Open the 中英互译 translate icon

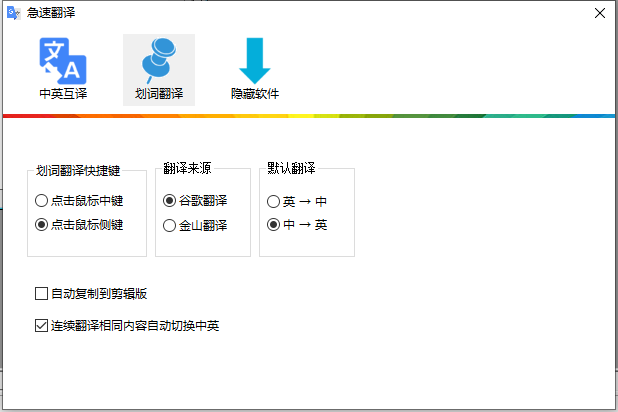pos(63,60)
